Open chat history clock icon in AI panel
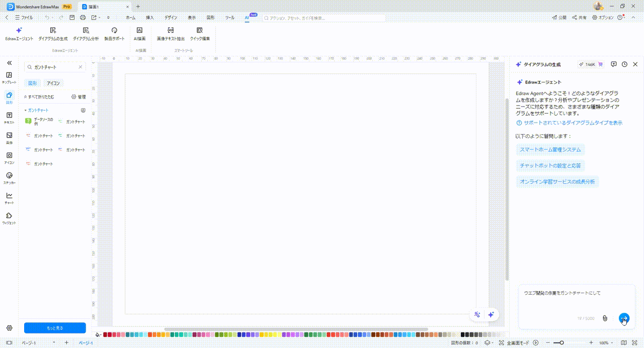The image size is (644, 348). pyautogui.click(x=624, y=64)
